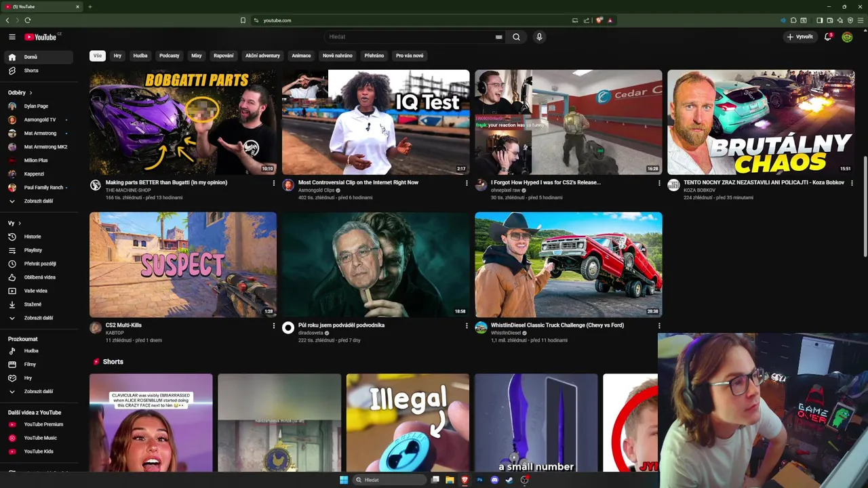
Task: Open Brave VPN shield icon
Action: (850, 20)
